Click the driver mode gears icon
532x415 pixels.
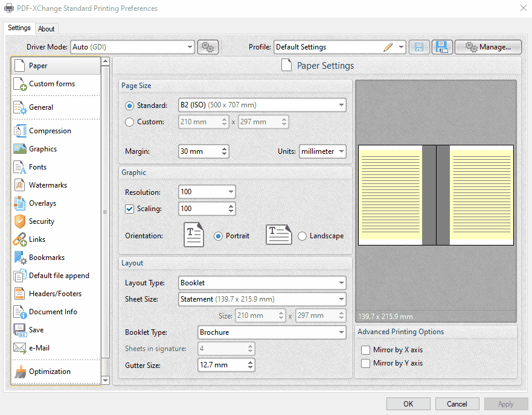[x=208, y=46]
